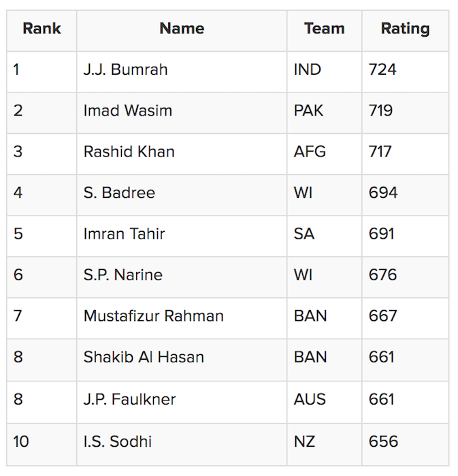This screenshot has width=458, height=476.
Task: Select the 656 rating value
Action: 383,441
